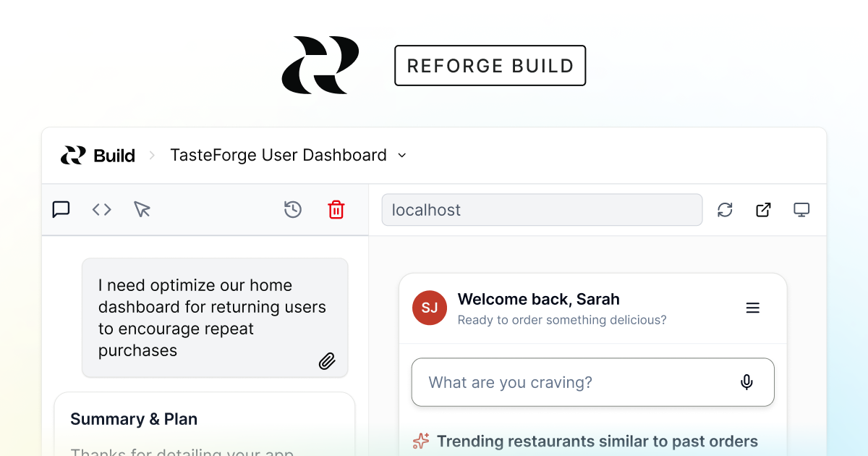868x456 pixels.
Task: Select the element inspector cursor tool
Action: [142, 209]
